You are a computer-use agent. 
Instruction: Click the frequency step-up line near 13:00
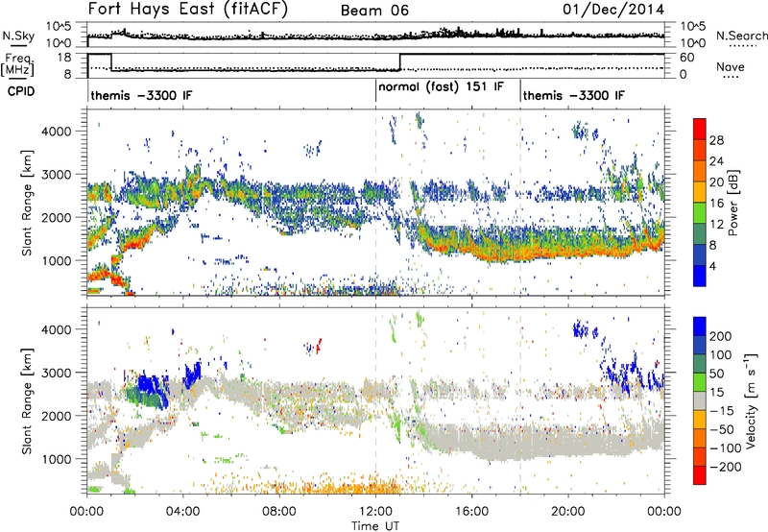(x=400, y=62)
